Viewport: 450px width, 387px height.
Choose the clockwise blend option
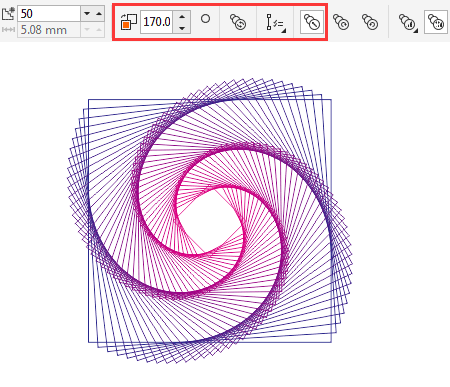coord(341,22)
